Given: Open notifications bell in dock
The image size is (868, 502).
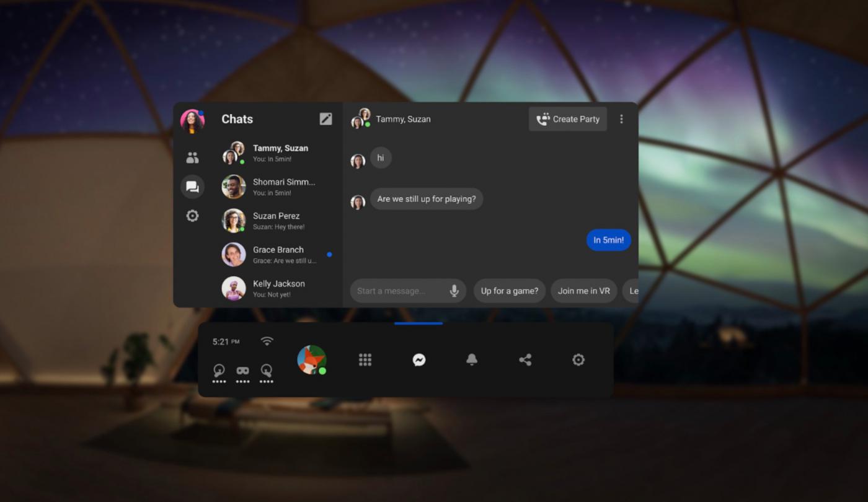Looking at the screenshot, I should 472,359.
